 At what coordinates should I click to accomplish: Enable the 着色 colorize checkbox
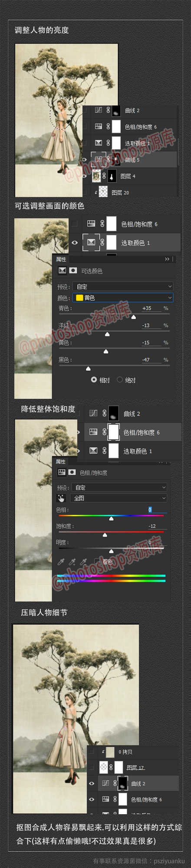point(97,562)
